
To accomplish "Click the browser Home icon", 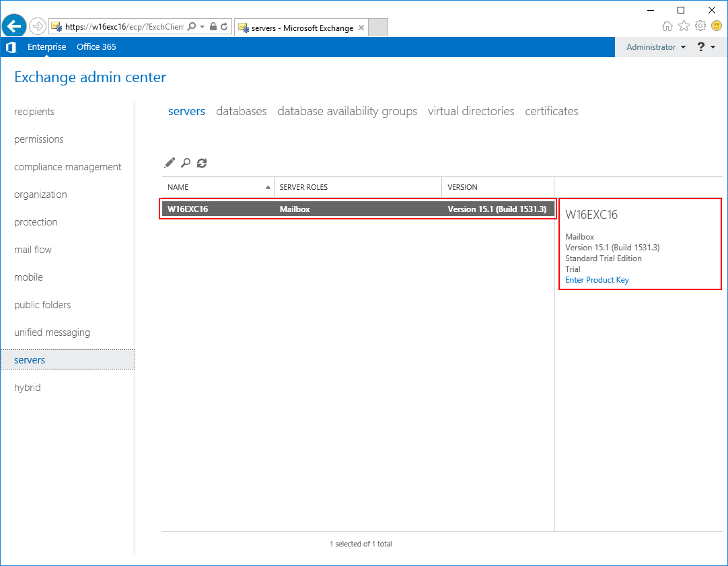I will (667, 26).
